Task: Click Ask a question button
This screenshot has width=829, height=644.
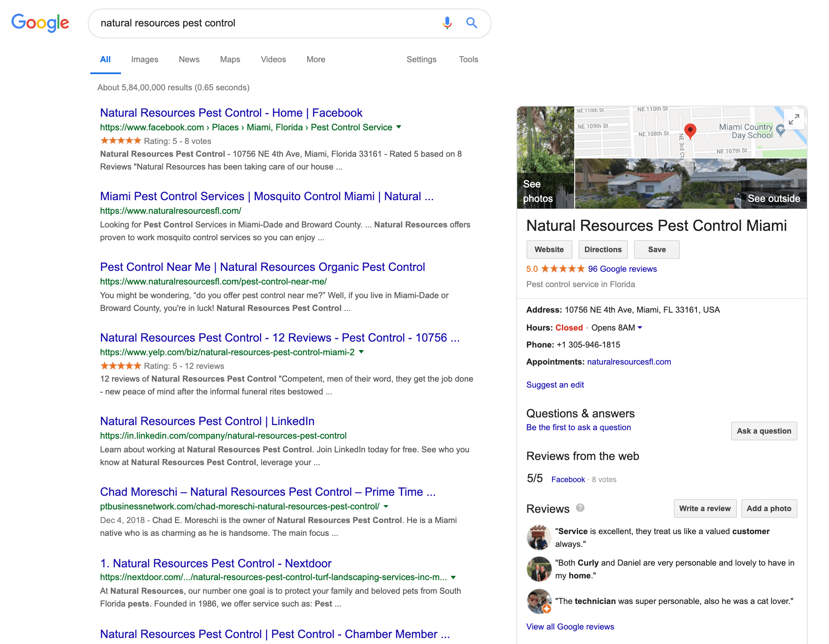Action: coord(764,431)
